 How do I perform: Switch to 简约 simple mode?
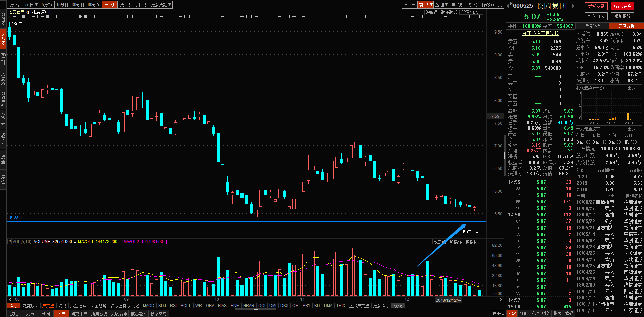point(473,5)
